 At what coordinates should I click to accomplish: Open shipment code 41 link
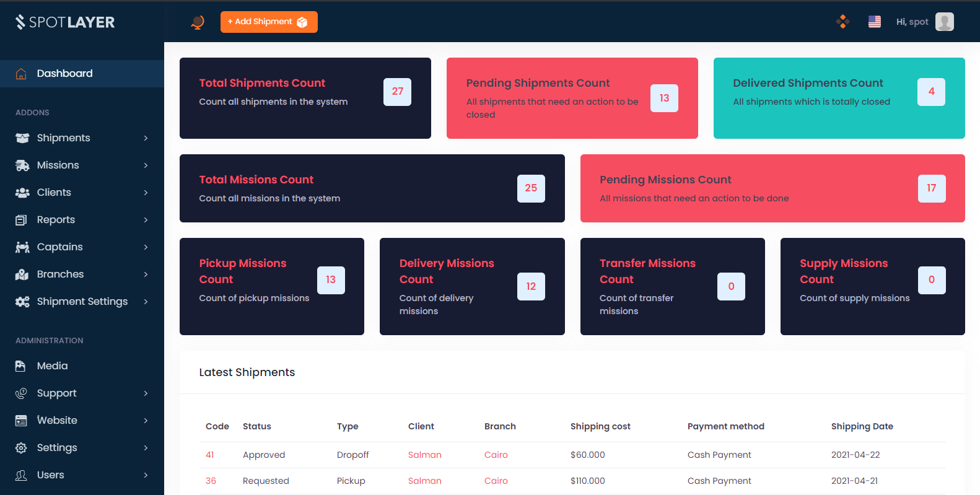pyautogui.click(x=210, y=455)
